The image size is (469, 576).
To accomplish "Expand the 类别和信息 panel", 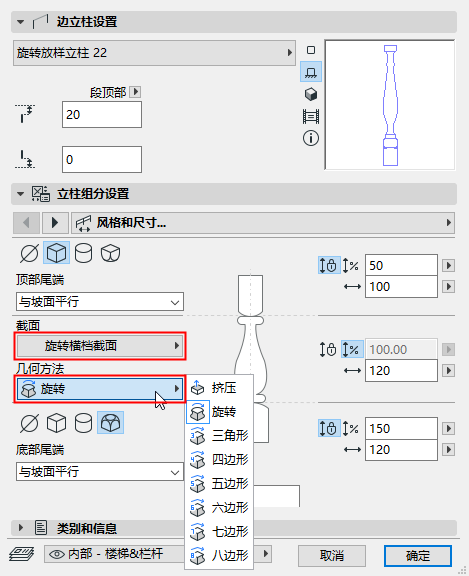I will [x=21, y=528].
